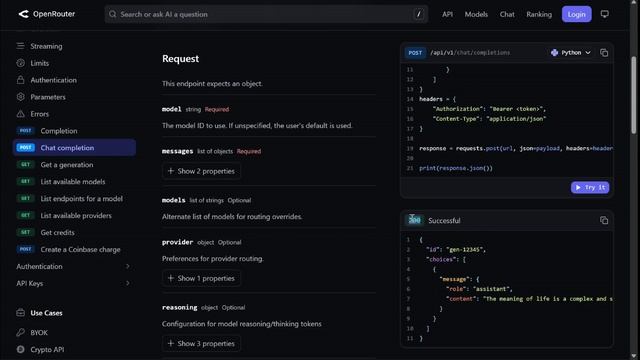Expand the Authentication sidebar section chevron

coord(128,266)
